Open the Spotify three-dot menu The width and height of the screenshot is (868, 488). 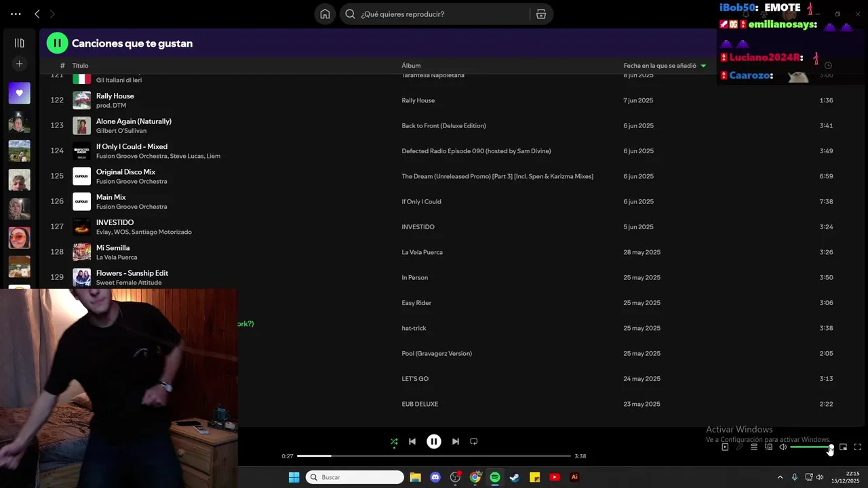click(x=16, y=14)
